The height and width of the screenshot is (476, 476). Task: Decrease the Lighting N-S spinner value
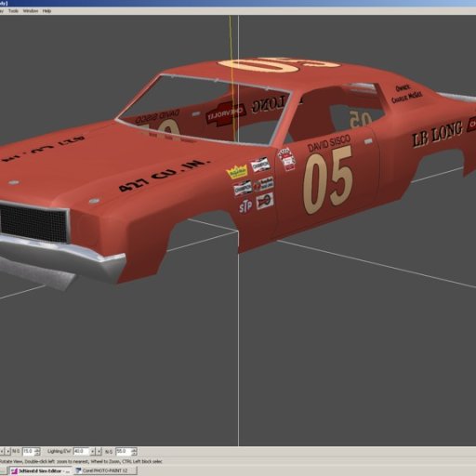(x=134, y=454)
